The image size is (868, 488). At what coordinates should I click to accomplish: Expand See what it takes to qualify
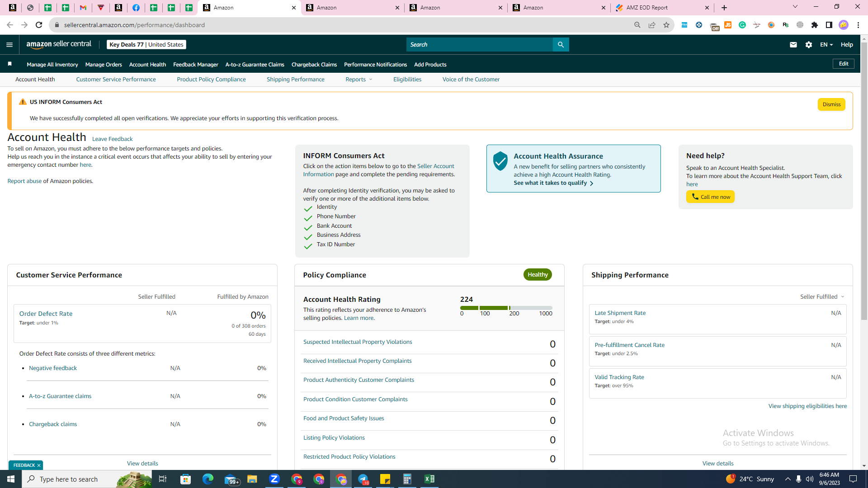[x=553, y=183]
